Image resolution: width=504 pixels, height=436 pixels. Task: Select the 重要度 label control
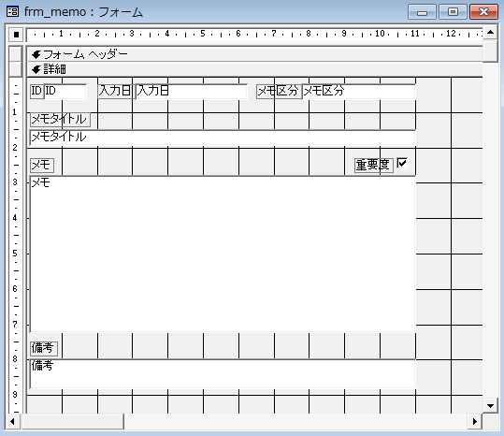tap(373, 165)
